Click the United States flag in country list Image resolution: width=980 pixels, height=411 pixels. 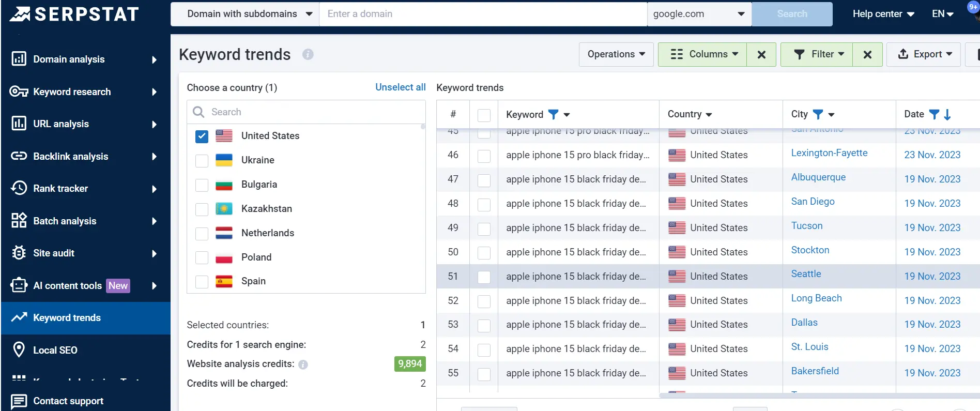224,136
